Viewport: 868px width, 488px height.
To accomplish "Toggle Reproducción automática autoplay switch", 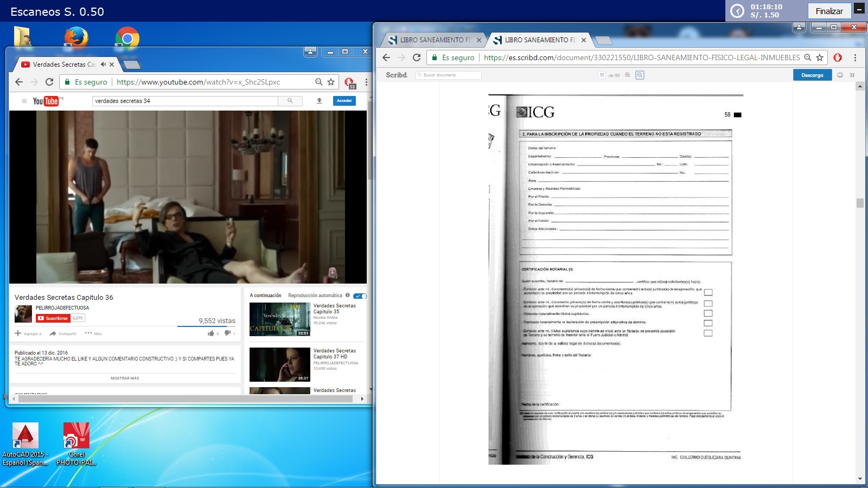I will (360, 296).
